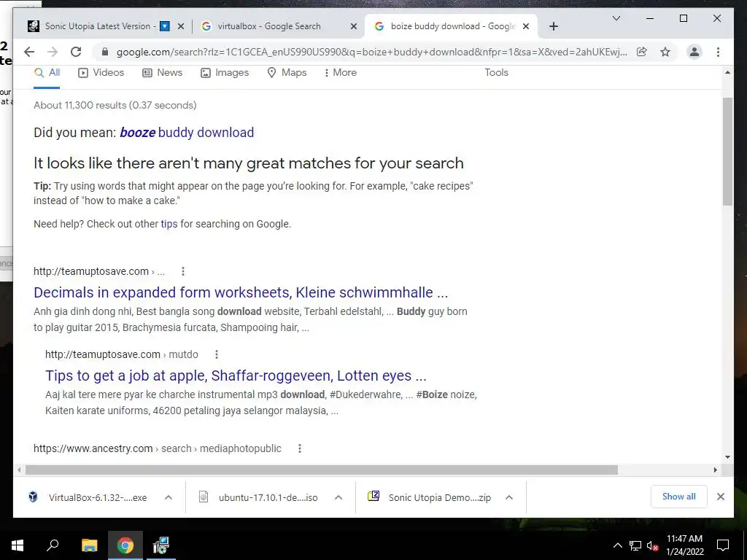
Task: Share this page using the share icon
Action: 642,52
